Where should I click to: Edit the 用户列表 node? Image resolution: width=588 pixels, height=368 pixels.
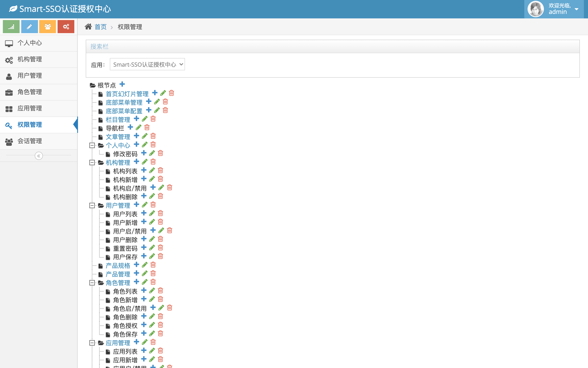(152, 213)
